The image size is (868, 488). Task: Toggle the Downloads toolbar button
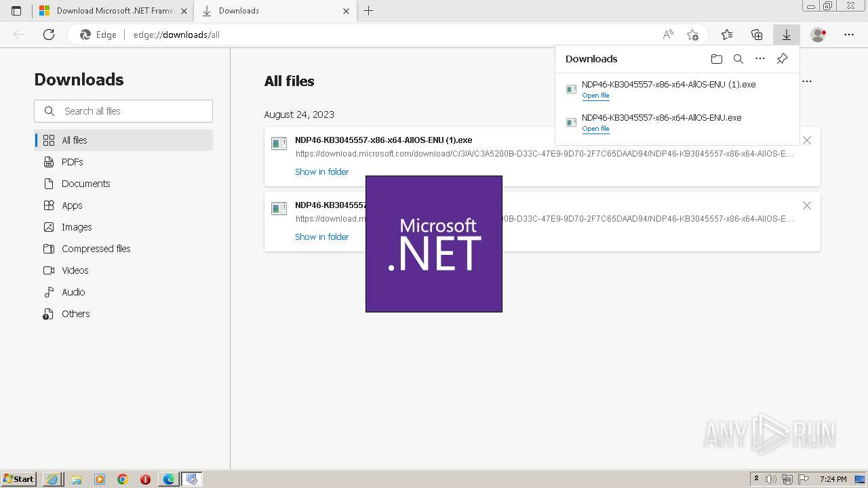787,35
